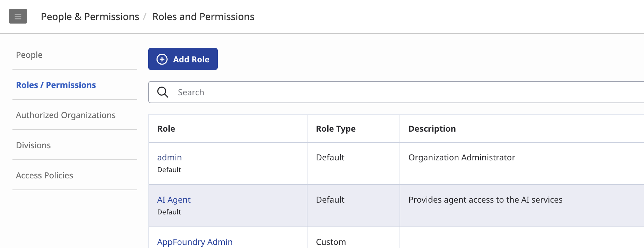Click the AI services description row cell
Viewport: 644px width, 248px height.
coord(485,200)
